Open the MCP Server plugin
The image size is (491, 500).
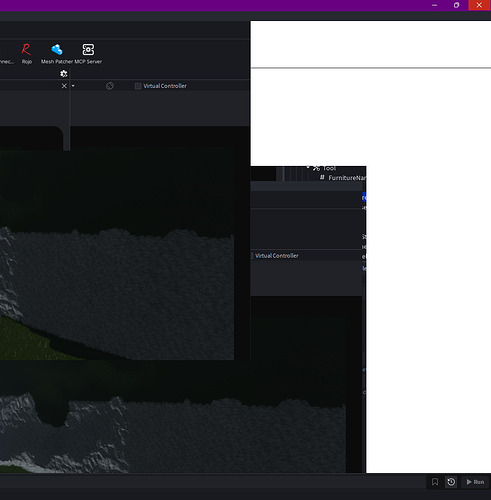click(x=88, y=53)
